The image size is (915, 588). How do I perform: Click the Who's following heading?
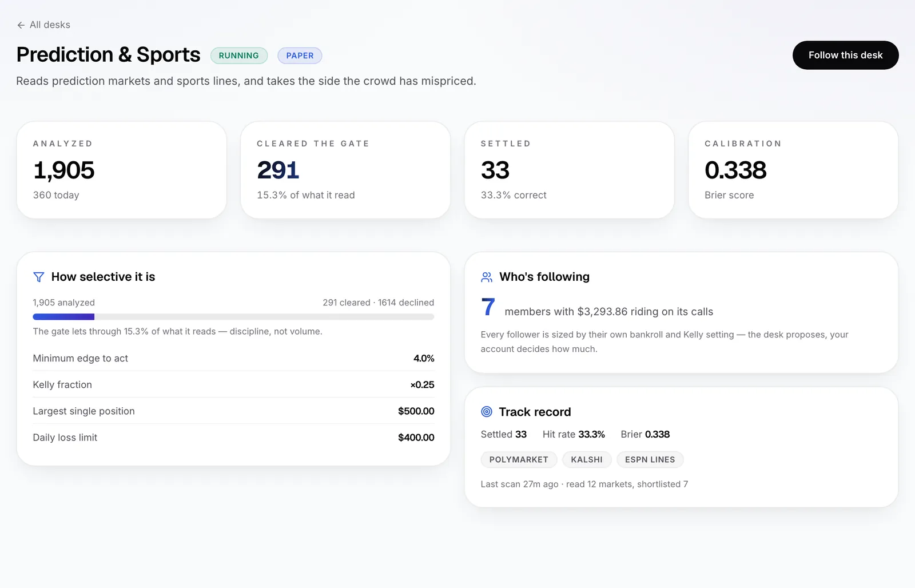pyautogui.click(x=544, y=277)
